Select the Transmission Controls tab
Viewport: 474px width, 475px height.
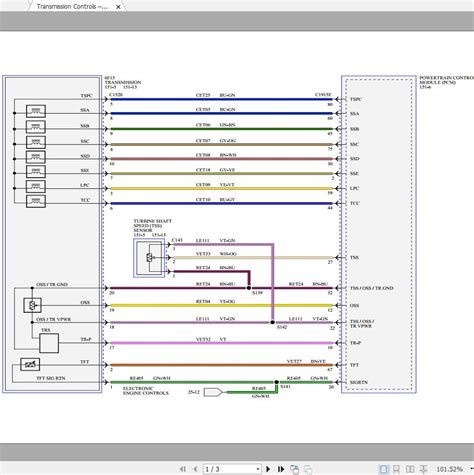pos(72,6)
